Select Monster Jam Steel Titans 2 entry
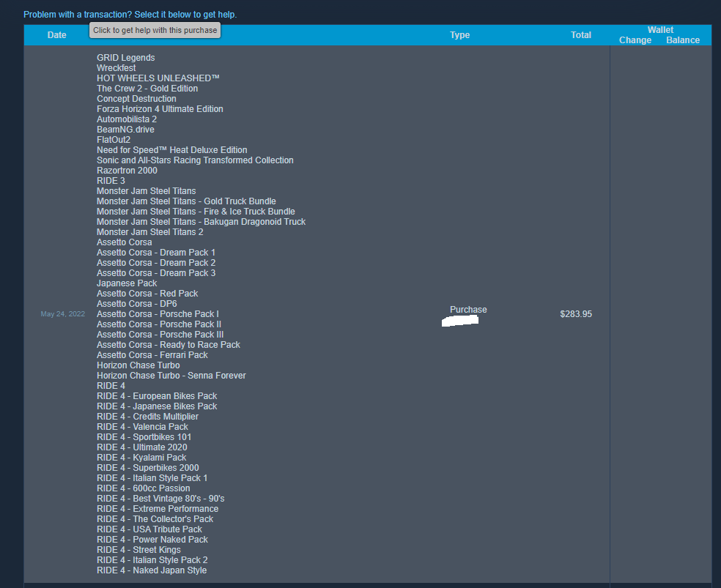 (150, 232)
